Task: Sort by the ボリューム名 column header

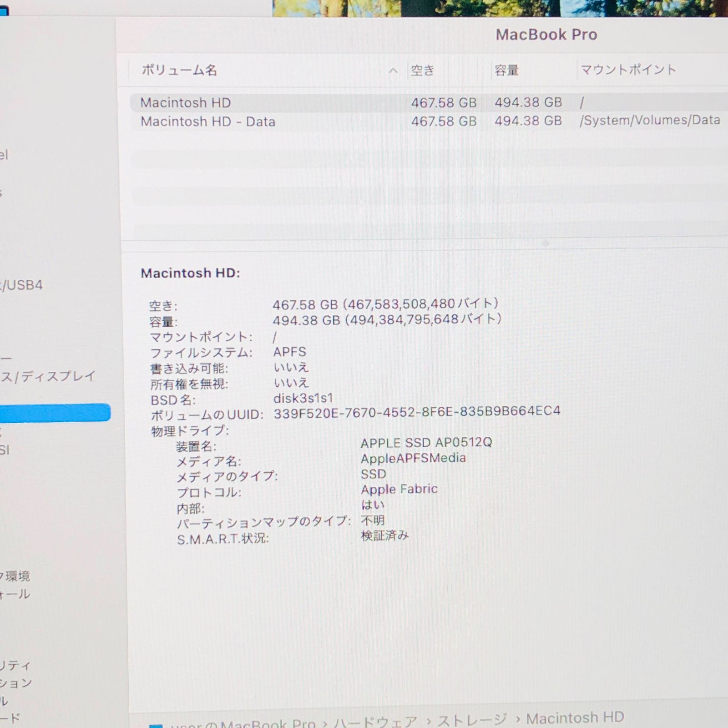Action: click(179, 70)
